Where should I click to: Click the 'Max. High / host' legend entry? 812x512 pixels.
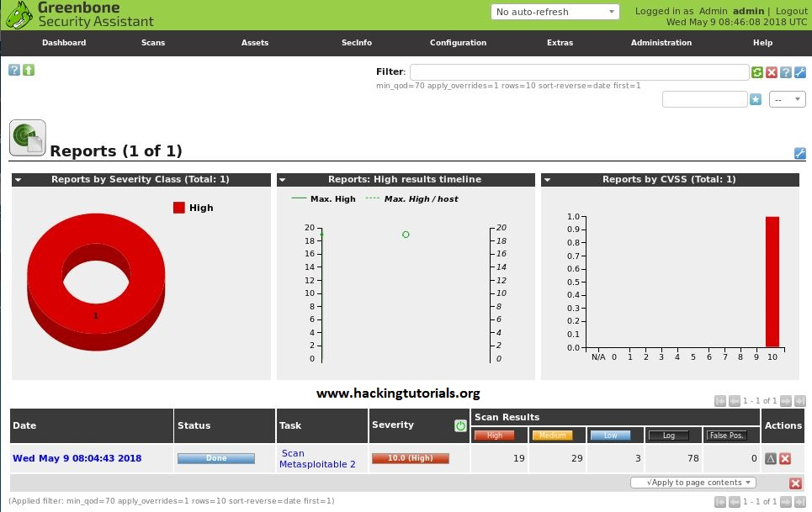coord(412,199)
